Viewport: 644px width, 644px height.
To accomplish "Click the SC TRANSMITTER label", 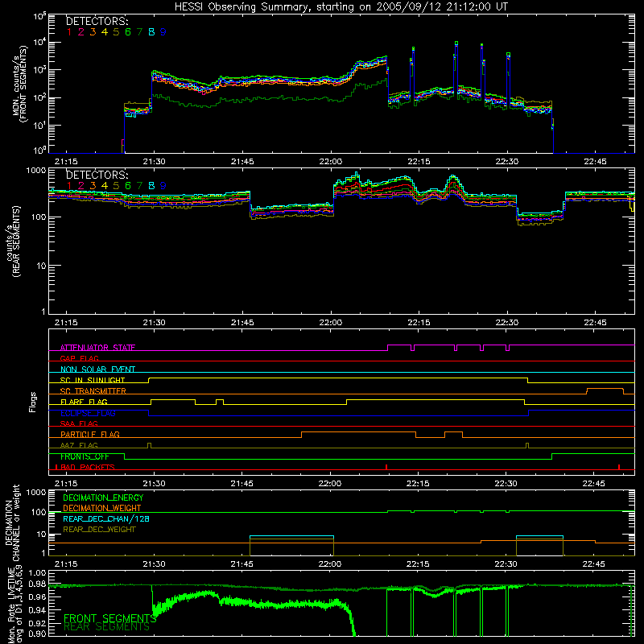I will point(93,390).
